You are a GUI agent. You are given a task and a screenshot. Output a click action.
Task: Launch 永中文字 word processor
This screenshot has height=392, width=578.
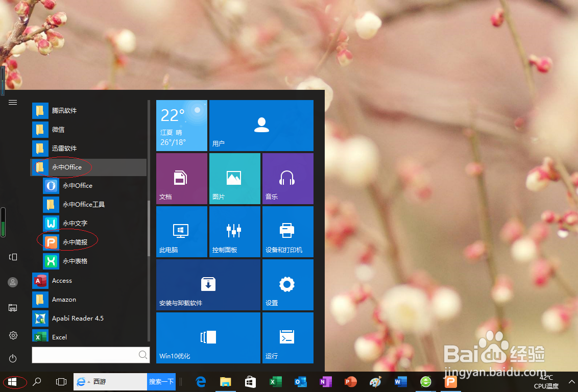click(x=88, y=223)
